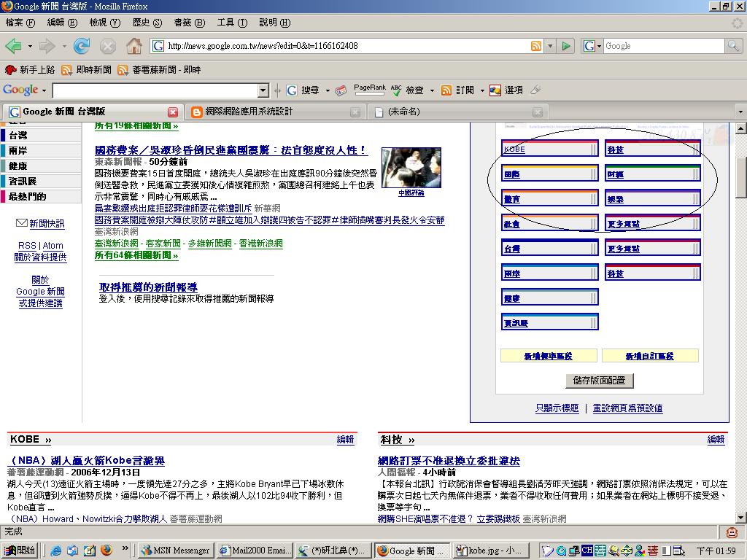
Task: Click the KOBE section box in layout editor
Action: tap(550, 148)
